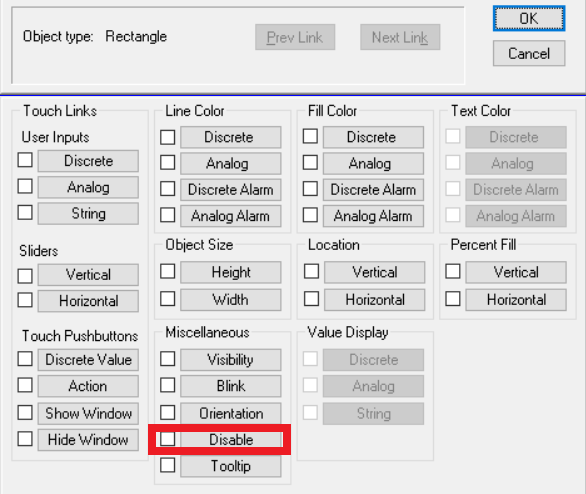The height and width of the screenshot is (494, 586).
Task: Open Location Horizontal link button
Action: click(x=374, y=300)
